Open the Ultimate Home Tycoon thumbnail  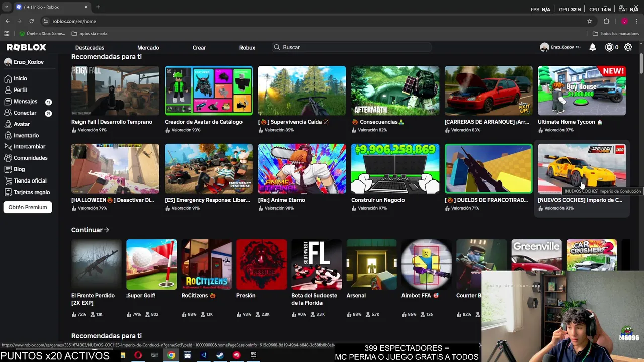(582, 90)
